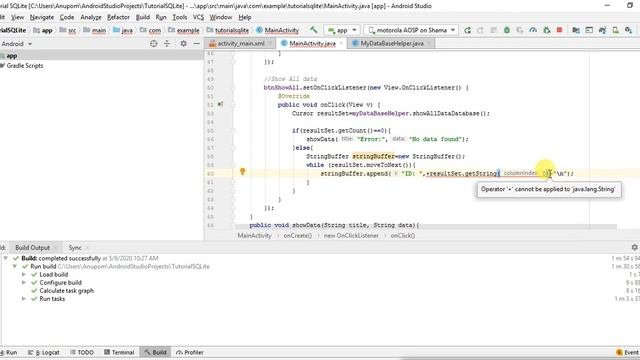
Task: Click the tutorialsqlite breadcrumb folder
Action: [x=228, y=30]
